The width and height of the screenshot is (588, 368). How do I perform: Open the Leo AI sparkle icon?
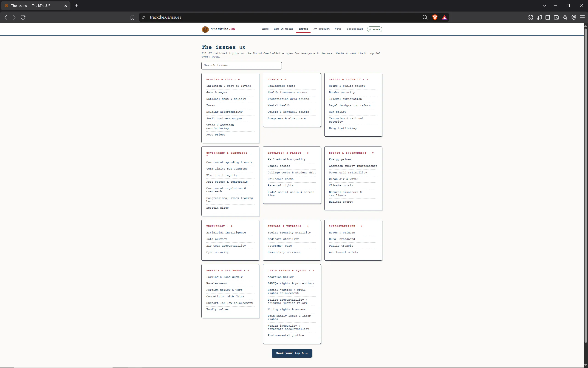[x=565, y=17]
